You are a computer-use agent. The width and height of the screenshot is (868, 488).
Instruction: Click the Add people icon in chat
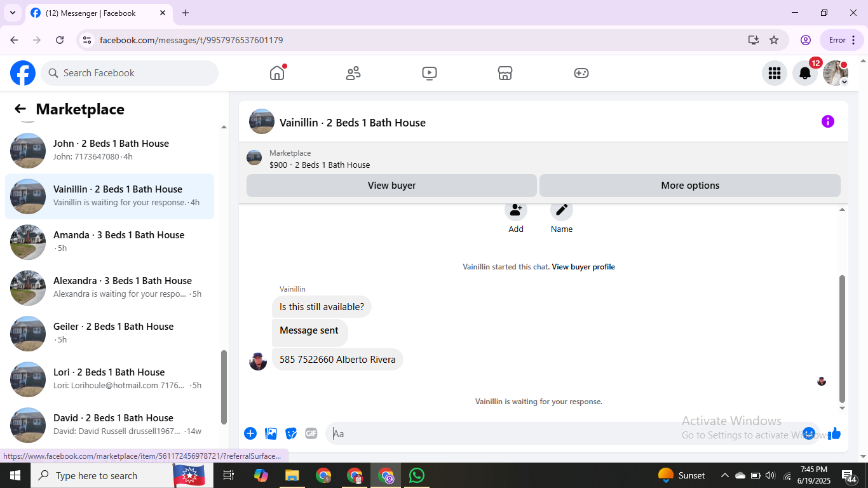(x=516, y=210)
